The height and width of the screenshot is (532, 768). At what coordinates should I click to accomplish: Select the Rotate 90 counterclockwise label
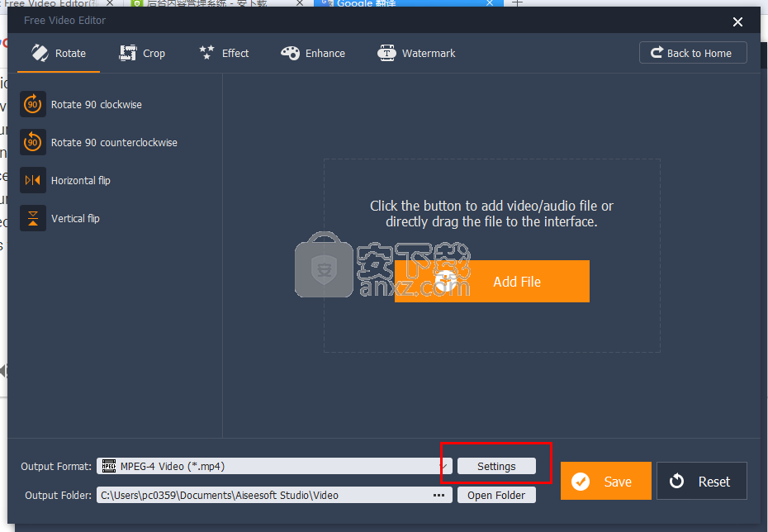[114, 143]
